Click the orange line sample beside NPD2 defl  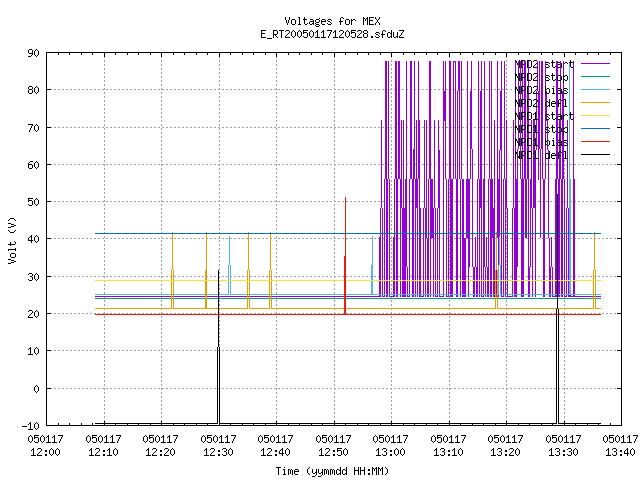point(595,102)
